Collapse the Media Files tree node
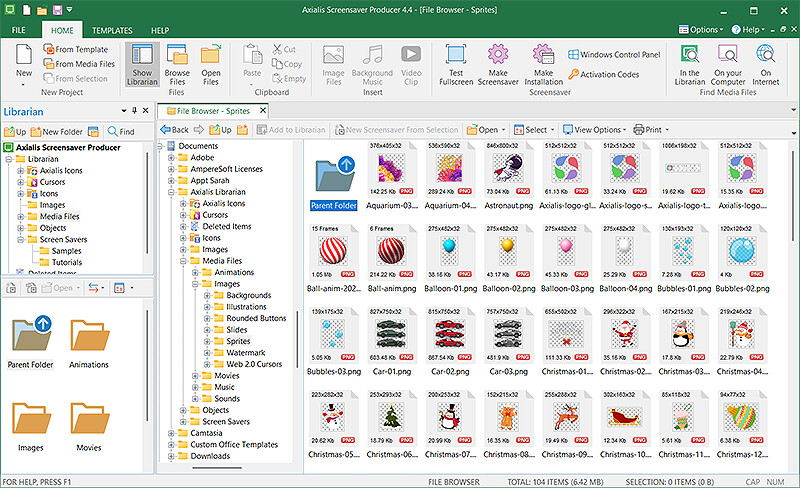This screenshot has width=800, height=488. point(183,260)
